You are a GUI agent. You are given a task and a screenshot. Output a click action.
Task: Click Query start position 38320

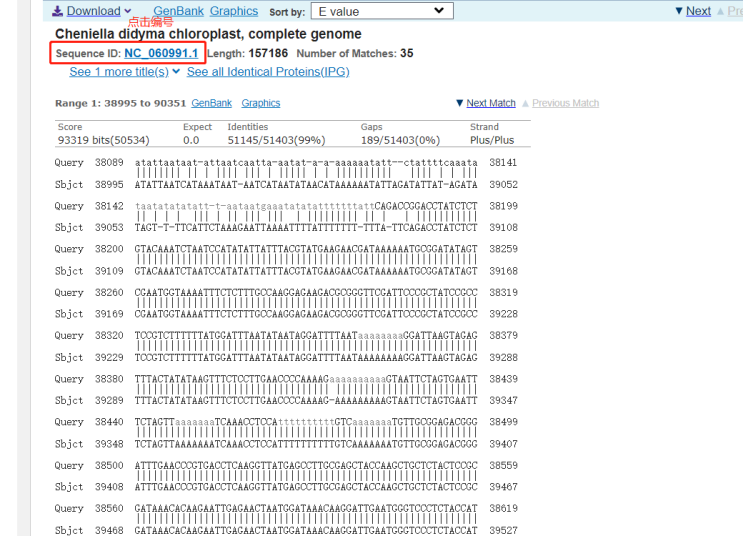pos(109,336)
